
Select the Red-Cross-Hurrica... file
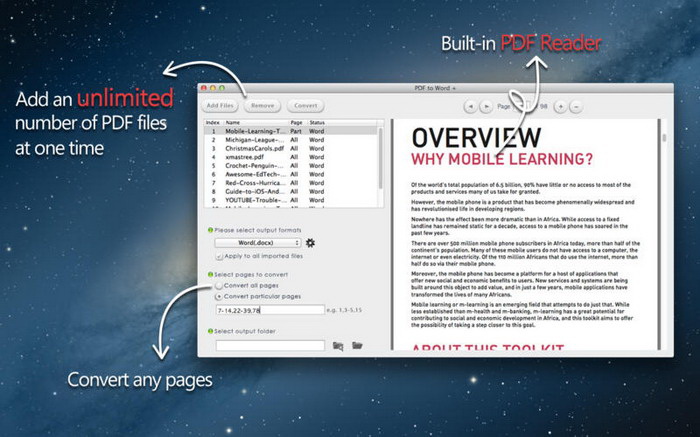tap(291, 183)
